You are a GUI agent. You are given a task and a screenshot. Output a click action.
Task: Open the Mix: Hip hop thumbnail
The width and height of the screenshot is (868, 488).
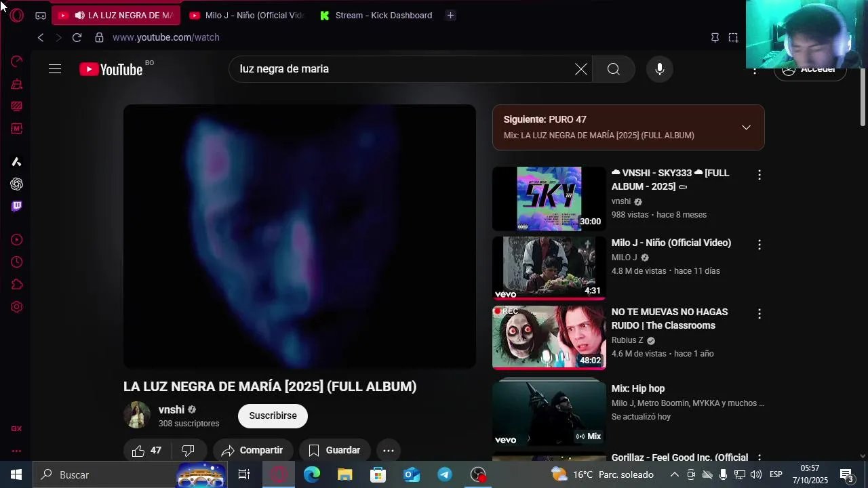click(x=549, y=412)
